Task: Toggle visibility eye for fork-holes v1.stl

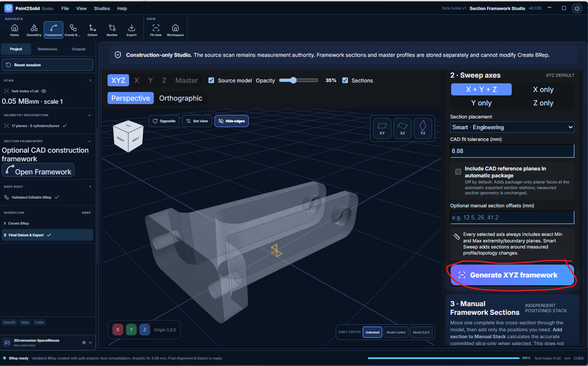Action: click(44, 91)
